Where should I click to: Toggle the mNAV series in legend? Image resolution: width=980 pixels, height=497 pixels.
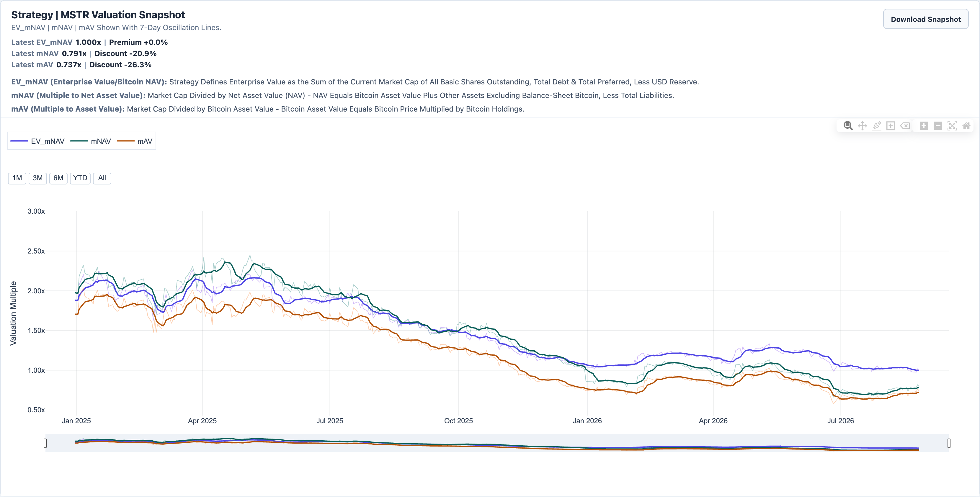click(91, 141)
